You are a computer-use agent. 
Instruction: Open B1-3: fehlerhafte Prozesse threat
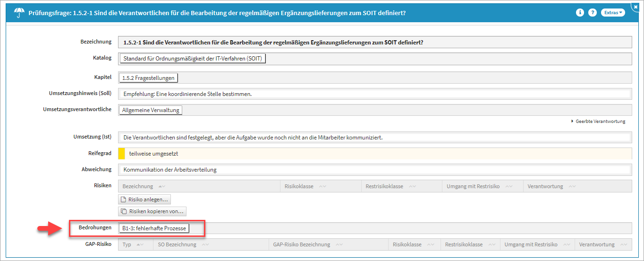click(153, 228)
